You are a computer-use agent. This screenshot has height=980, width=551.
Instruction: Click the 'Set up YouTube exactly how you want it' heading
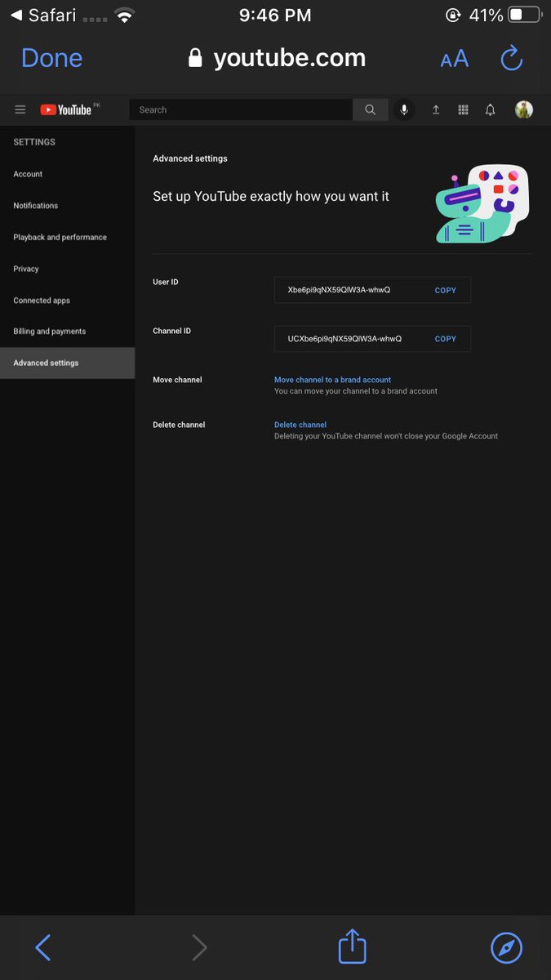[x=271, y=197]
